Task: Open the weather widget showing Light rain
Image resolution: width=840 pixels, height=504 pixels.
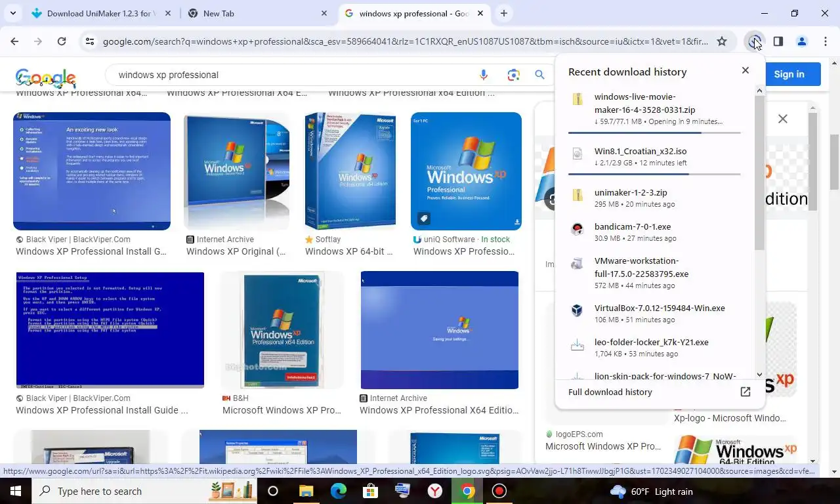Action: click(652, 491)
